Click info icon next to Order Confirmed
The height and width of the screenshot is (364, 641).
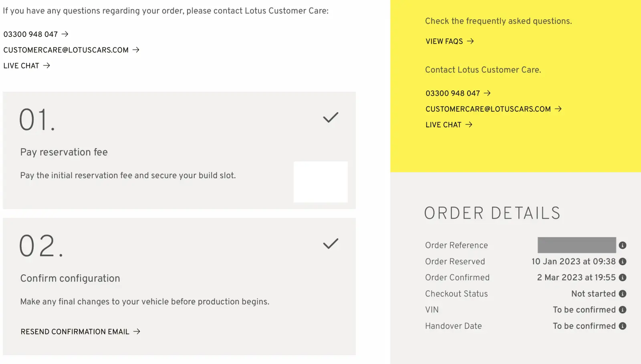(x=622, y=278)
